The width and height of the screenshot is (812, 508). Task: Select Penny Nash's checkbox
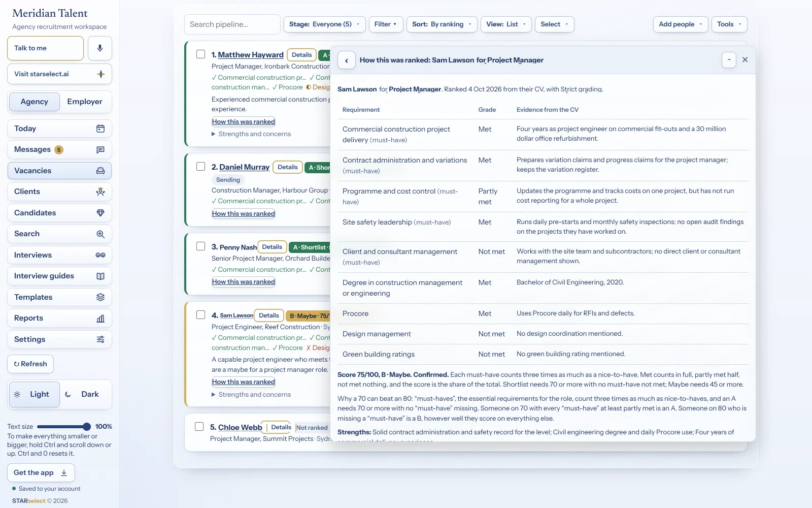201,246
